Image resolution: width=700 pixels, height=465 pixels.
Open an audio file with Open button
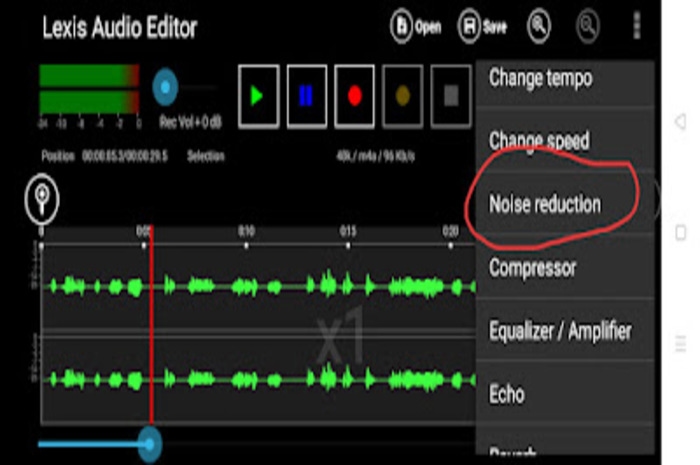click(416, 27)
